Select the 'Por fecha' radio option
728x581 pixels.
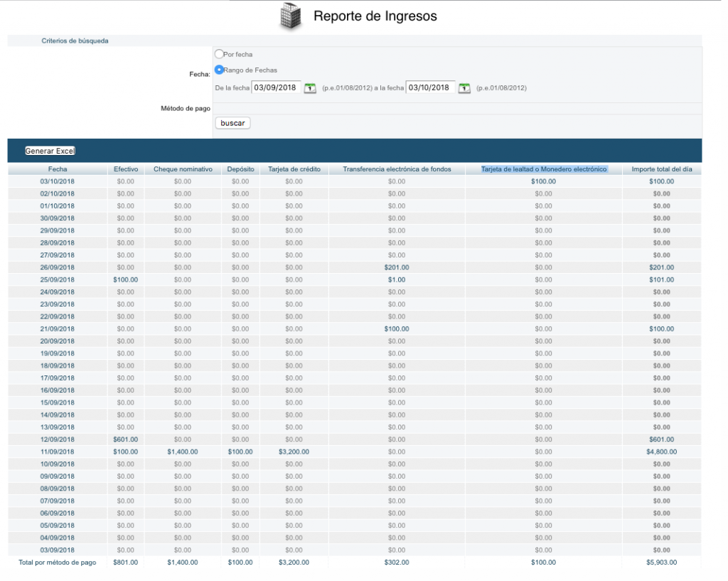click(x=219, y=54)
